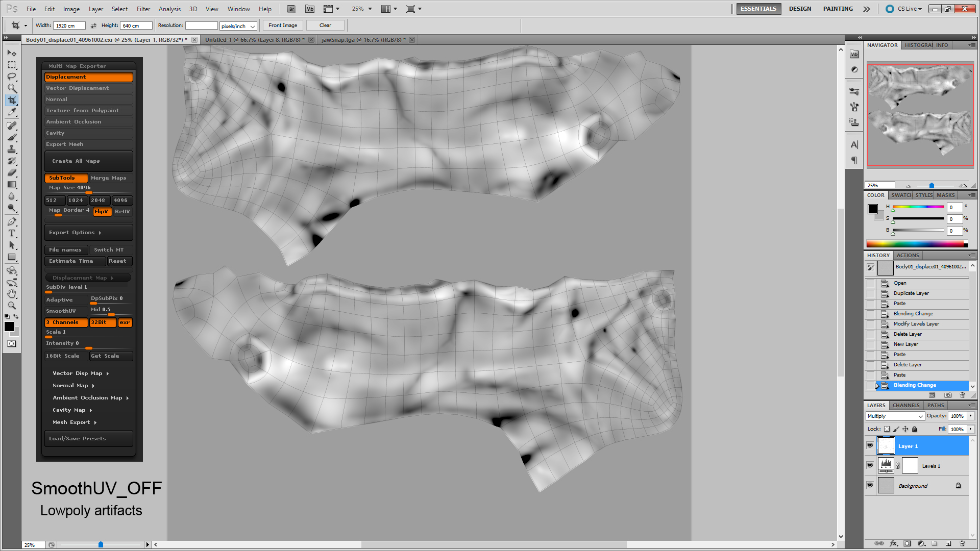Select the Lasso tool
Image resolution: width=980 pixels, height=551 pixels.
(12, 77)
